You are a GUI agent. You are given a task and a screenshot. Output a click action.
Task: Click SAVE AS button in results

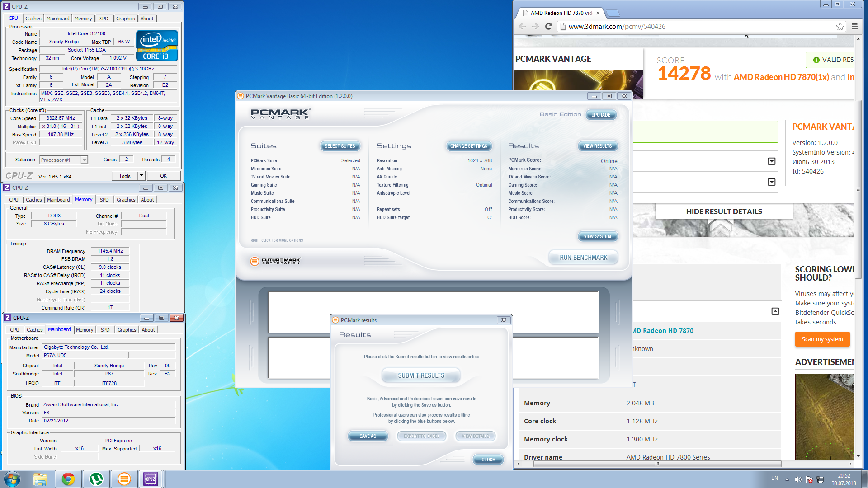click(368, 436)
